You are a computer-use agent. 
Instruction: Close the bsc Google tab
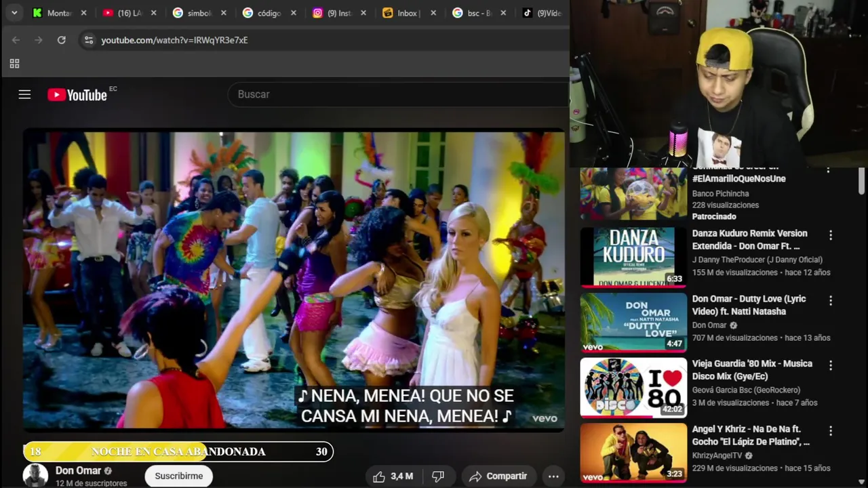tap(503, 13)
